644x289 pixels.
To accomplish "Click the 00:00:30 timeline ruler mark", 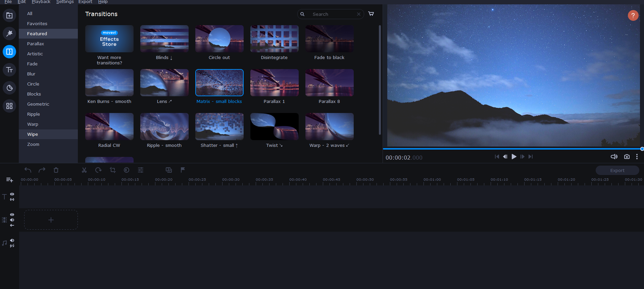I will click(231, 180).
